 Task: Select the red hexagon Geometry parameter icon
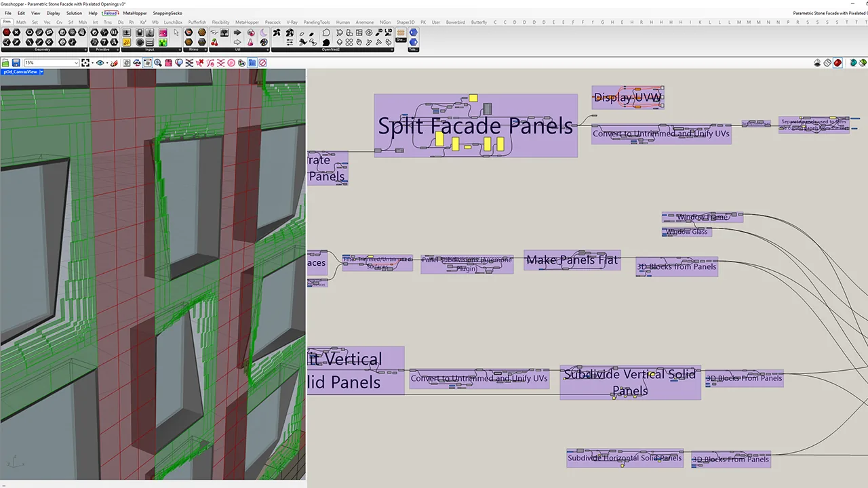(x=6, y=32)
